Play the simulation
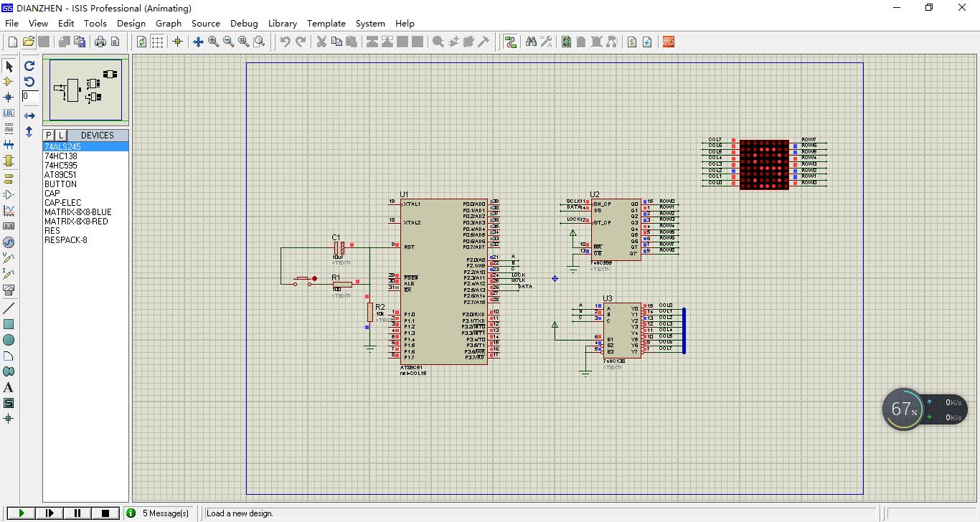Viewport: 980px width, 522px height. [22, 513]
